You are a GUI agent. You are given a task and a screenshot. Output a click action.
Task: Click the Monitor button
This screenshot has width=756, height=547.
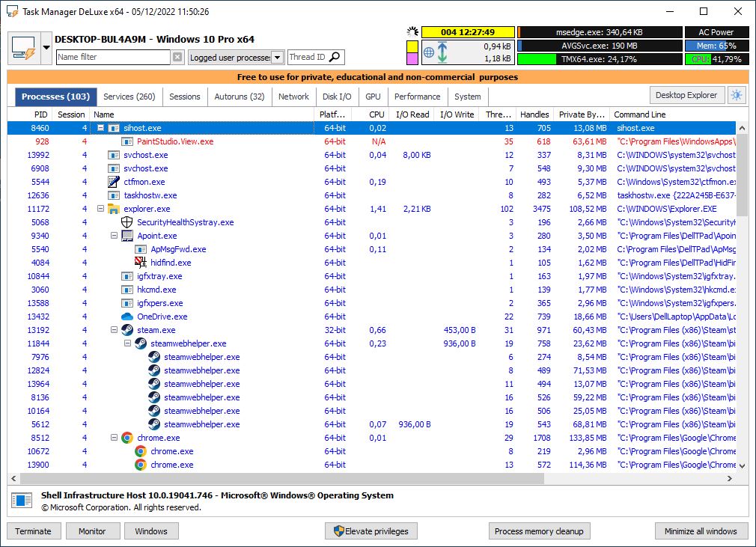(x=92, y=531)
